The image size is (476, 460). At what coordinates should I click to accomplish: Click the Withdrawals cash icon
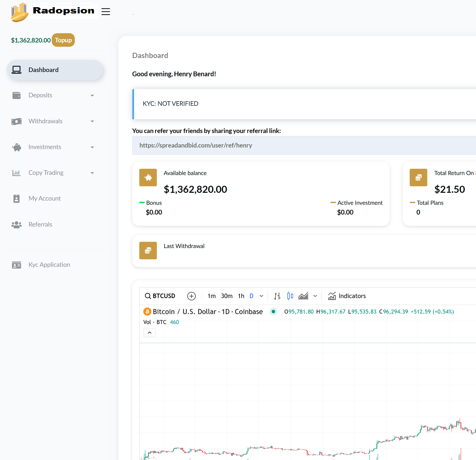[16, 121]
